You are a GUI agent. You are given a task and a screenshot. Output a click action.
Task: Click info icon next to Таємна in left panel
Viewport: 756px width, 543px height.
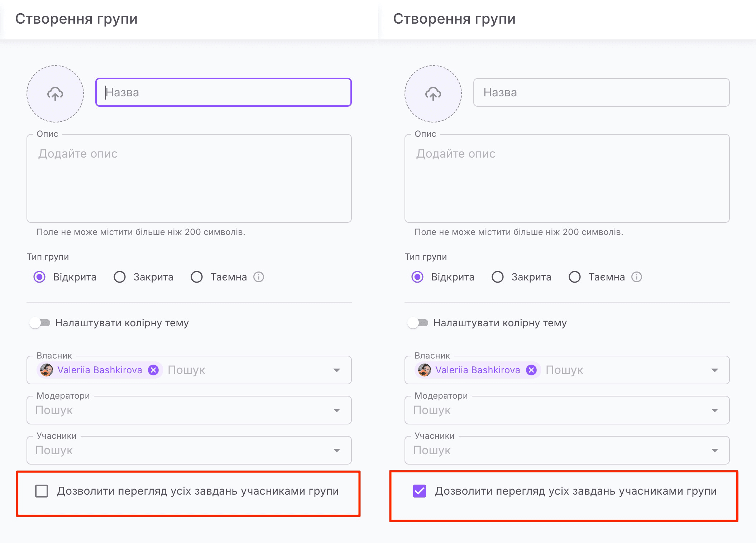259,277
